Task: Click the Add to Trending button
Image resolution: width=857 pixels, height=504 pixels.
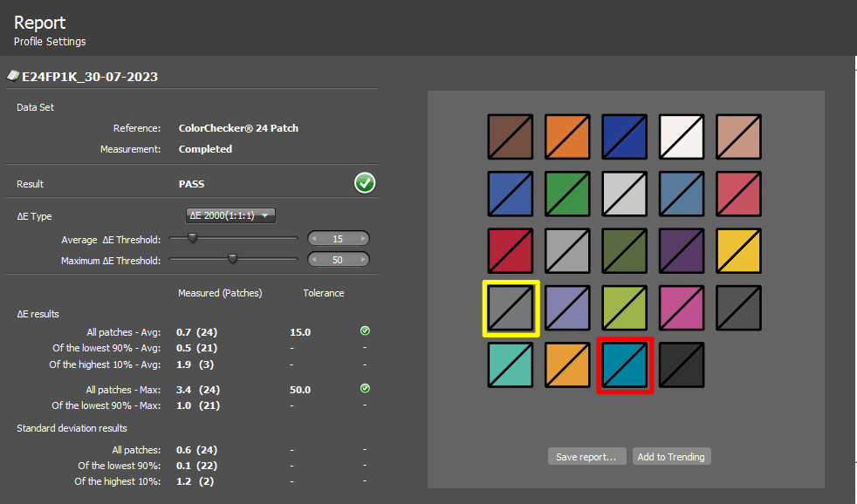Action: click(x=671, y=457)
